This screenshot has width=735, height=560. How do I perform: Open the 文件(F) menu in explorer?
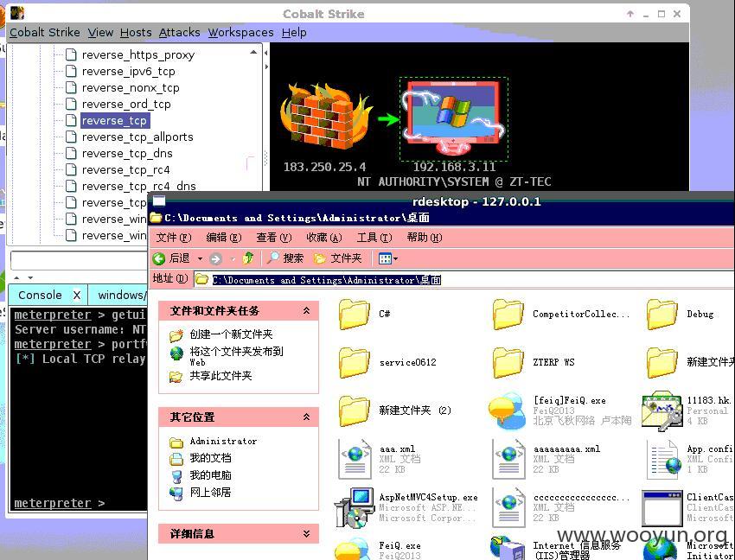click(x=174, y=238)
